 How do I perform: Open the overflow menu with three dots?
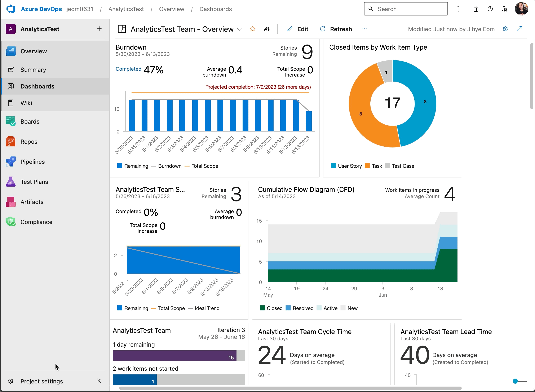click(365, 29)
